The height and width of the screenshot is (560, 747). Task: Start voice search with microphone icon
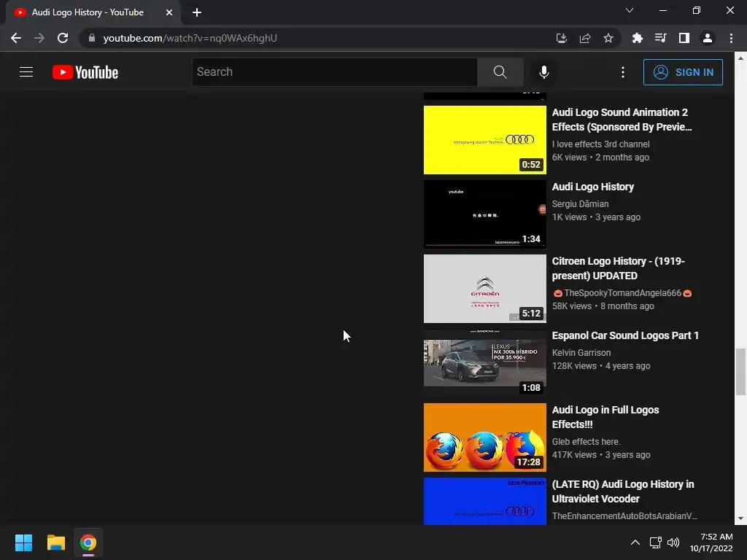(543, 72)
